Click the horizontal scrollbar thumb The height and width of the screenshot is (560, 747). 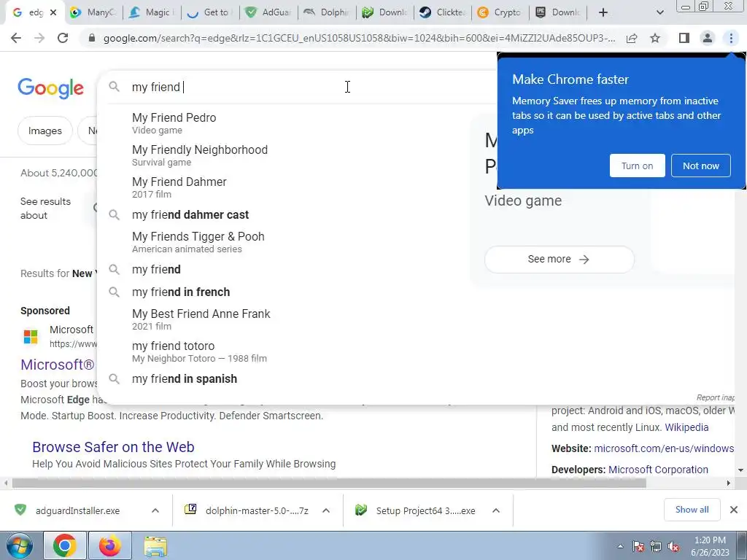(x=329, y=483)
